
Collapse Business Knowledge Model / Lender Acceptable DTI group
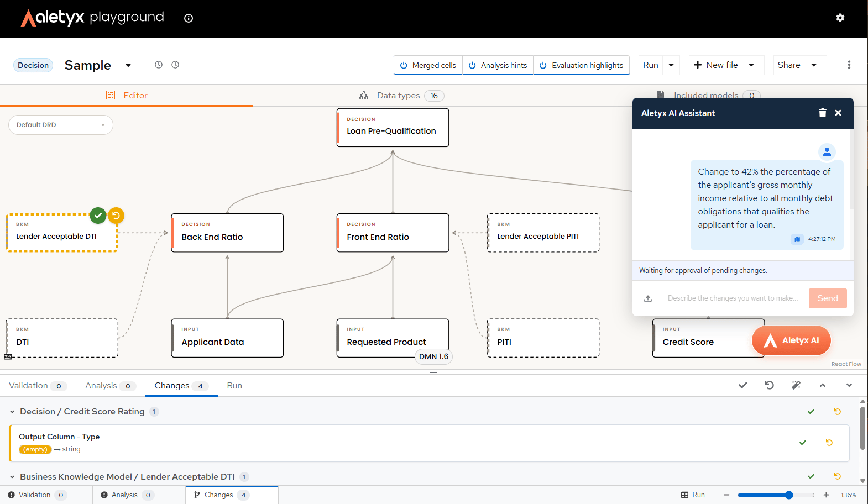click(12, 476)
